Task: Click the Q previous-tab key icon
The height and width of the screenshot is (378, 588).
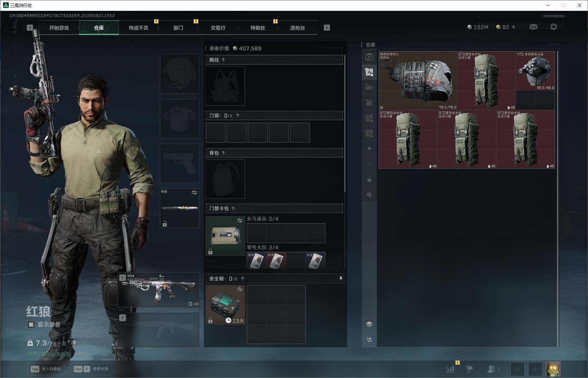Action: click(30, 28)
